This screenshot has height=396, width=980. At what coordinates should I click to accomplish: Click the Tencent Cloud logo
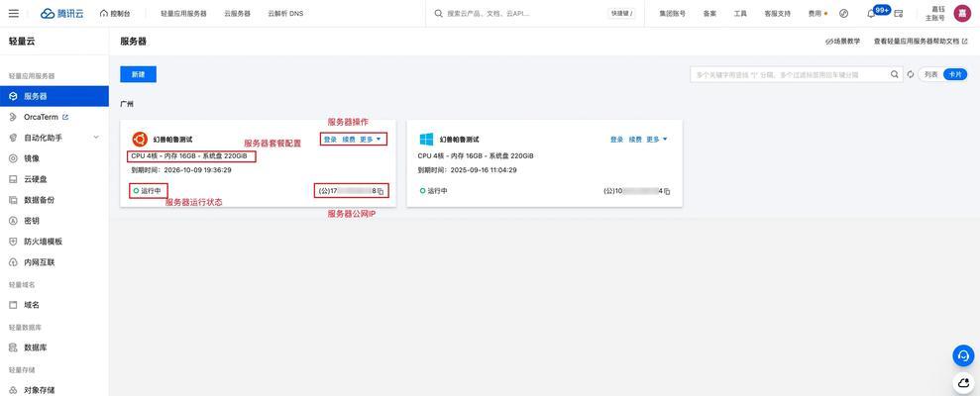point(61,13)
